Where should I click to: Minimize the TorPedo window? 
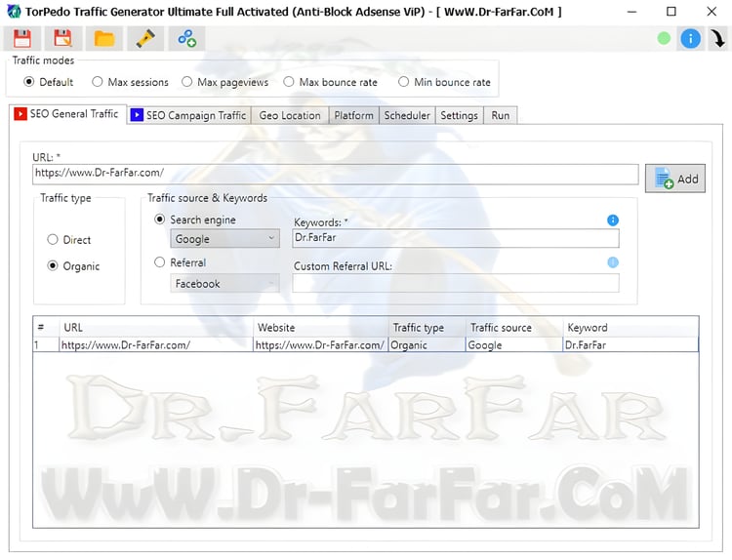(631, 11)
